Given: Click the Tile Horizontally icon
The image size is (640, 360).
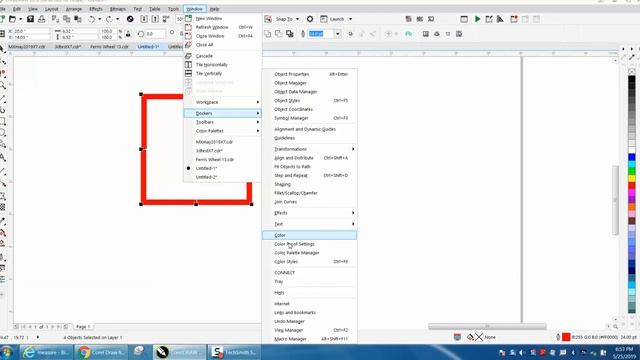Looking at the screenshot, I should point(188,64).
